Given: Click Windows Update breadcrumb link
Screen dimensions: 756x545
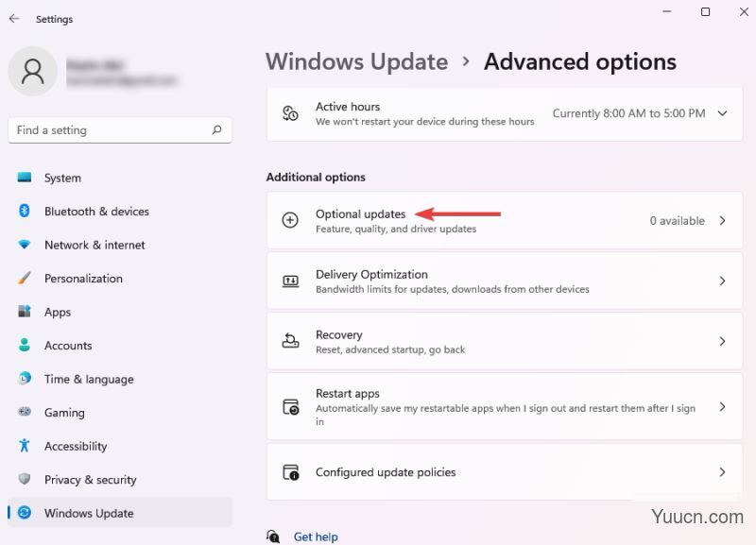Looking at the screenshot, I should click(x=357, y=61).
